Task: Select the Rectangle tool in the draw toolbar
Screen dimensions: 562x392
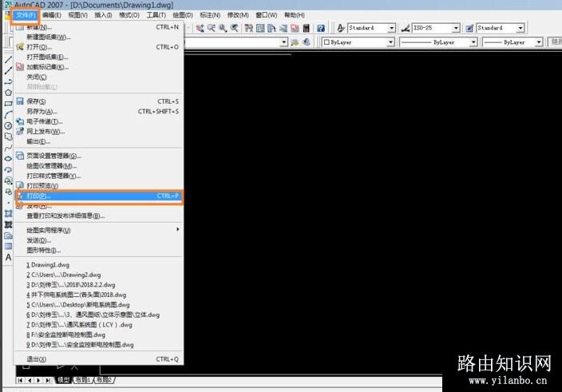Action: (8, 104)
